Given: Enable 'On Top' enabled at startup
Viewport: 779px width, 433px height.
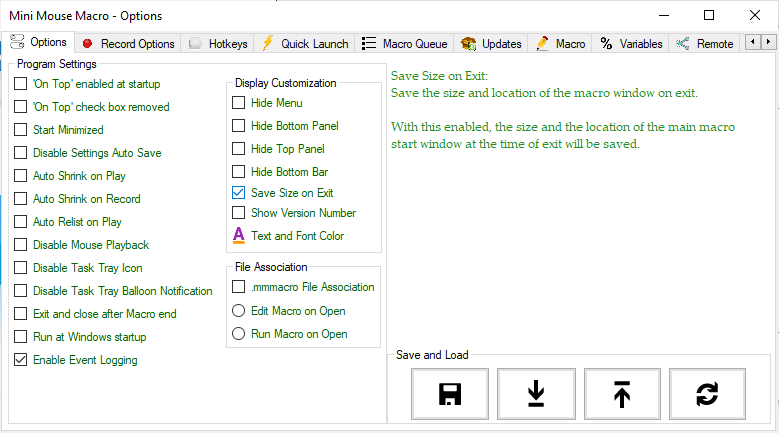Looking at the screenshot, I should [20, 83].
